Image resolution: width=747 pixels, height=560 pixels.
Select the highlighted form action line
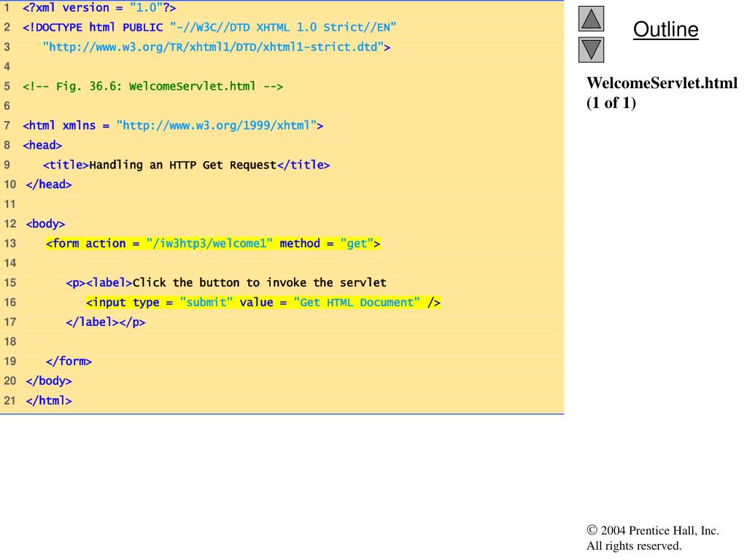[213, 244]
